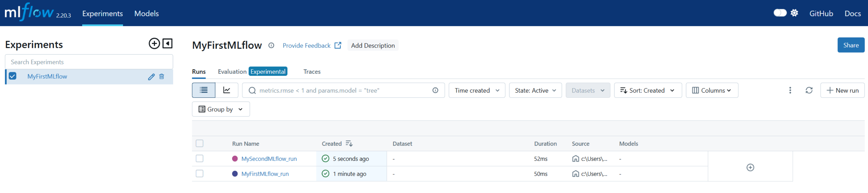
Task: Click the 2.20.3 version label
Action: point(63,15)
